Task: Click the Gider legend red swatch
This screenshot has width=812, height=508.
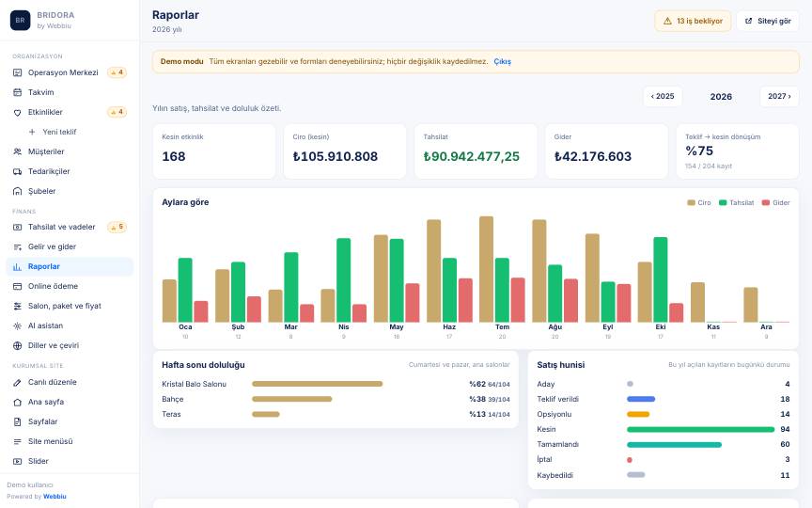Action: 766,202
